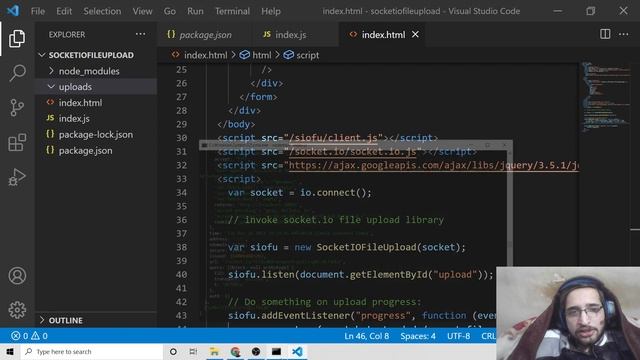Screen dimensions: 640x360
Task: Click Cortana circle on taskbar
Action: [173, 351]
